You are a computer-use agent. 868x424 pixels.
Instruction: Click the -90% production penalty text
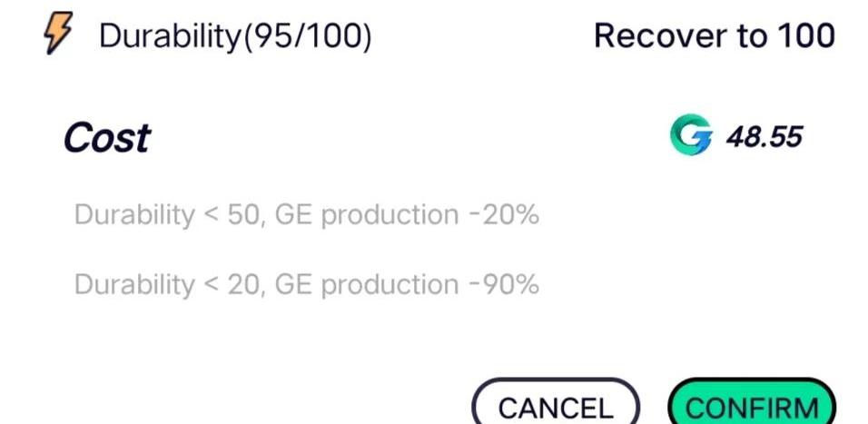[504, 285]
